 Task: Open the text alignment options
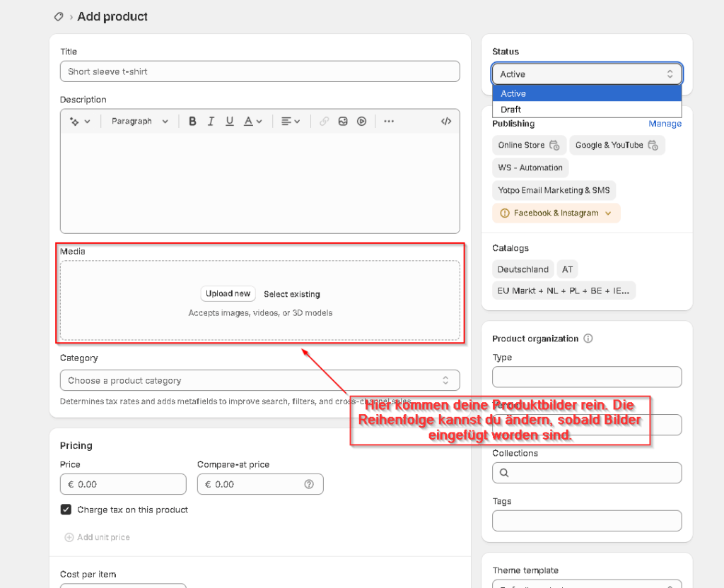291,122
